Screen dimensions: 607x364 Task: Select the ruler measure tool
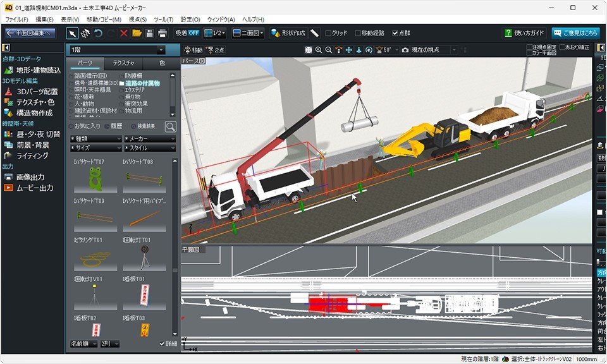point(315,33)
